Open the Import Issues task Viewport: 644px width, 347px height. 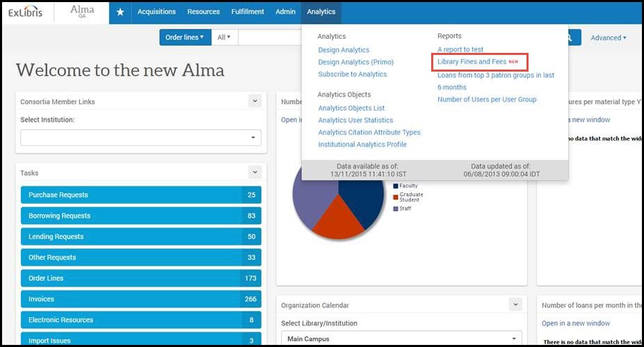[x=141, y=339]
